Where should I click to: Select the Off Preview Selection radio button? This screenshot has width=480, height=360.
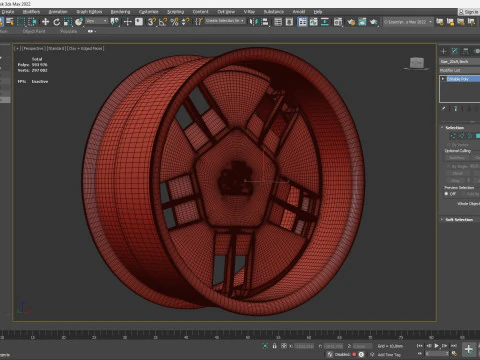[x=446, y=194]
